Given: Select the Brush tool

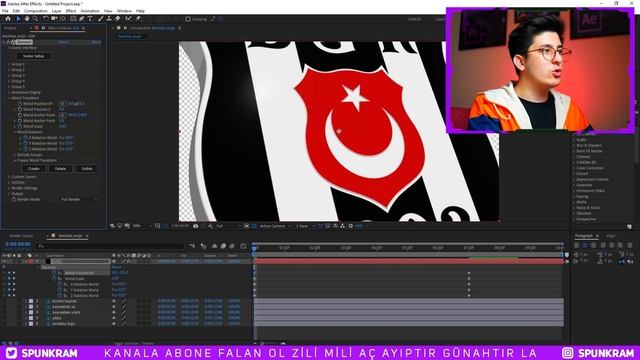Looking at the screenshot, I should pyautogui.click(x=100, y=19).
